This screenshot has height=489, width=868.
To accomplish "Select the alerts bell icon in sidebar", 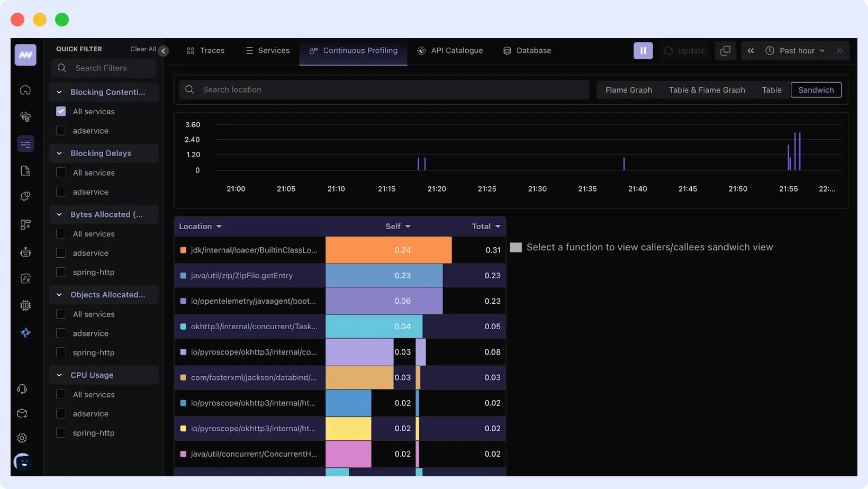I will point(25,196).
